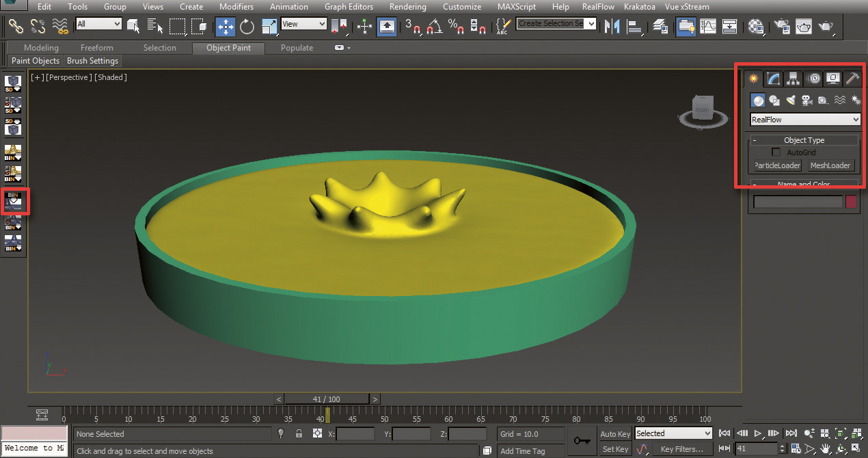Screen dimensions: 868x458
Task: Open the RealFlow object category dropdown
Action: click(x=804, y=120)
